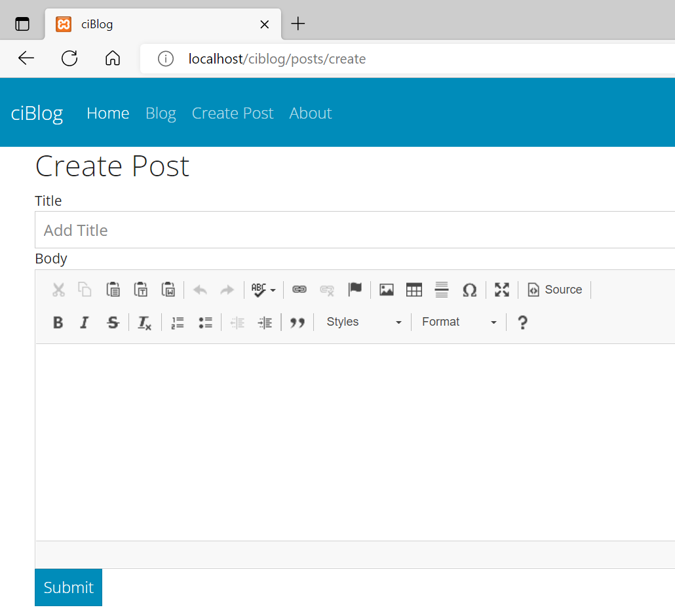Switch to Source view
This screenshot has height=616, width=675.
(x=555, y=290)
